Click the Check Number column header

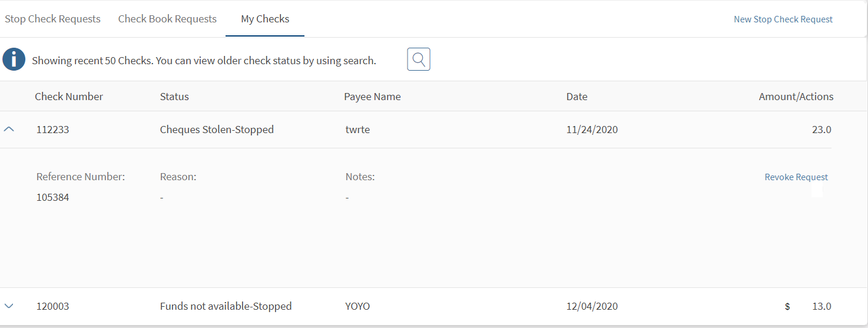coord(69,97)
